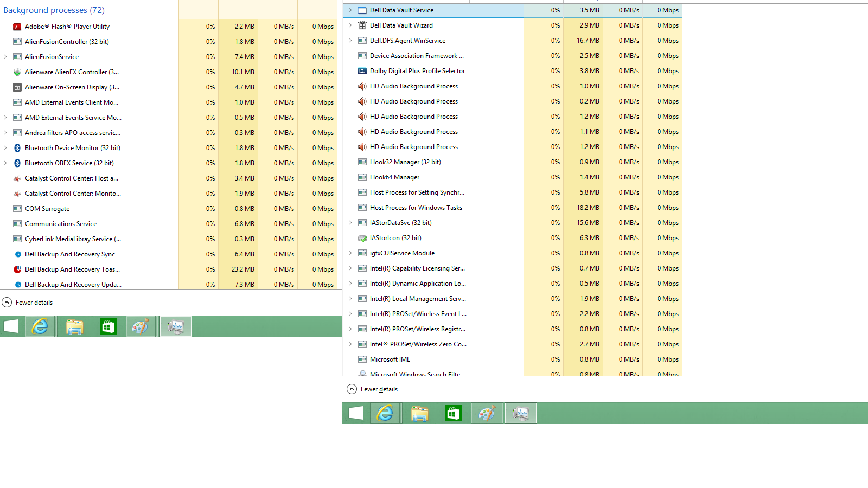Viewport: 868px width, 488px height.
Task: Select the Dell Backup And Recovery Sync icon
Action: [x=17, y=254]
